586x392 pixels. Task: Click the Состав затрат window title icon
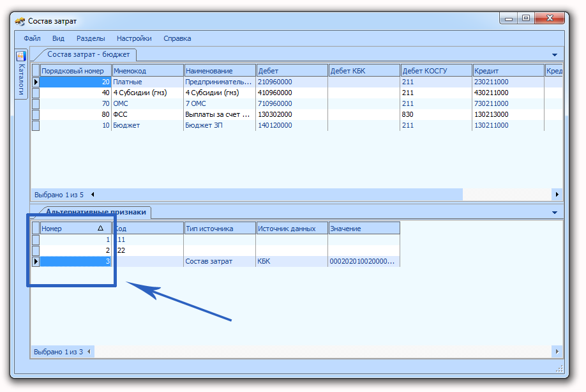tap(20, 21)
